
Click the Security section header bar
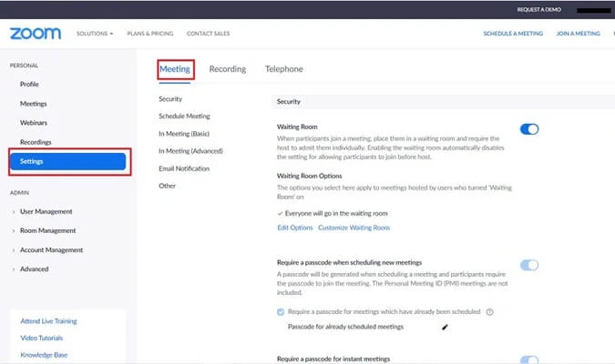pyautogui.click(x=443, y=102)
